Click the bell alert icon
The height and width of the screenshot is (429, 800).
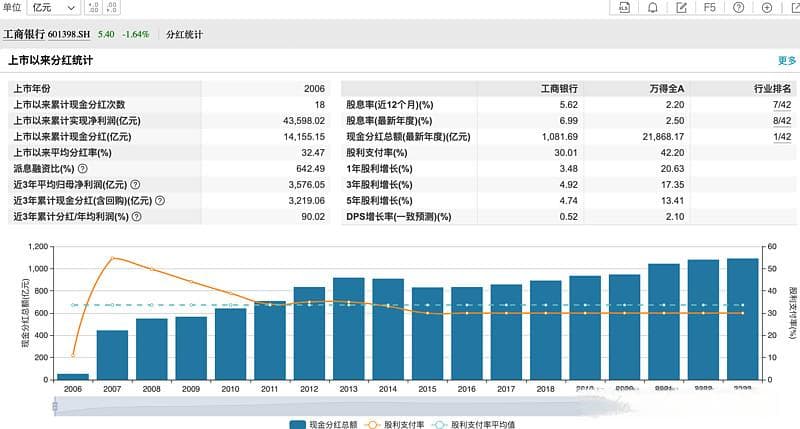653,8
